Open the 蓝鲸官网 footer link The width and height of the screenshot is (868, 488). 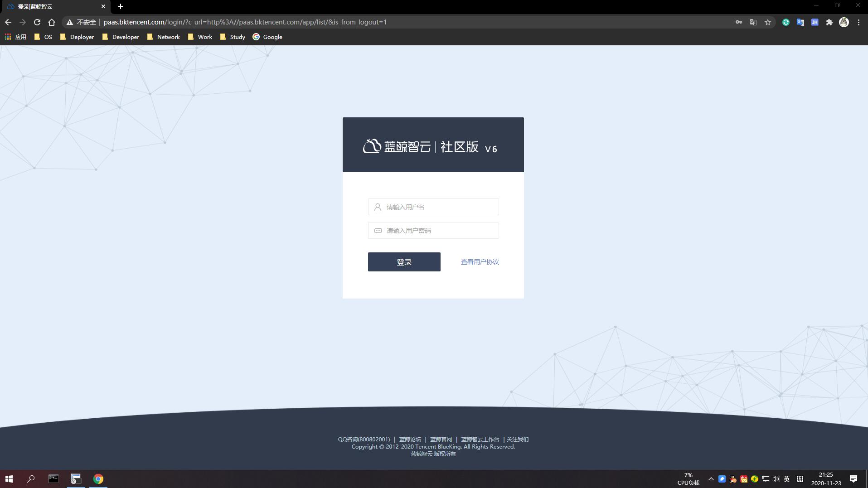coord(441,439)
